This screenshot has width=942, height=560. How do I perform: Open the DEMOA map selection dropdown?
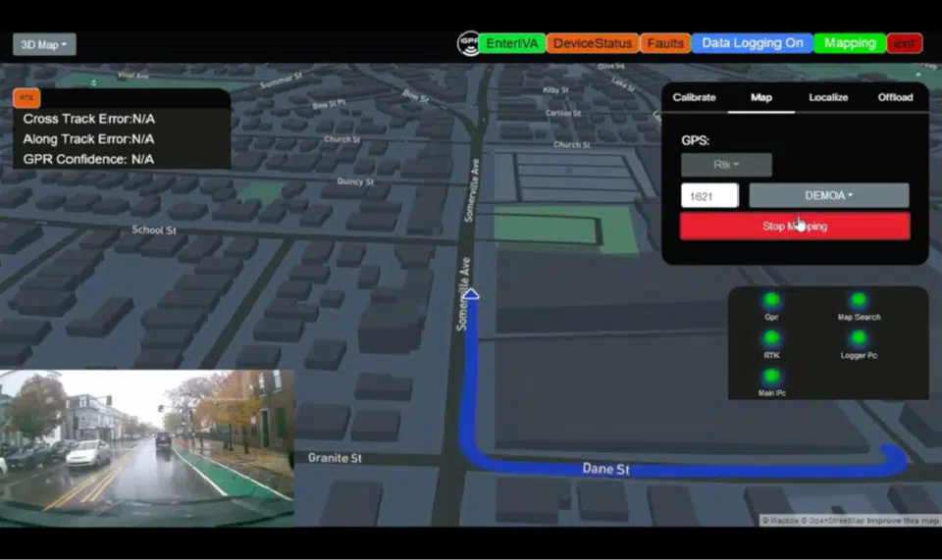click(x=828, y=195)
